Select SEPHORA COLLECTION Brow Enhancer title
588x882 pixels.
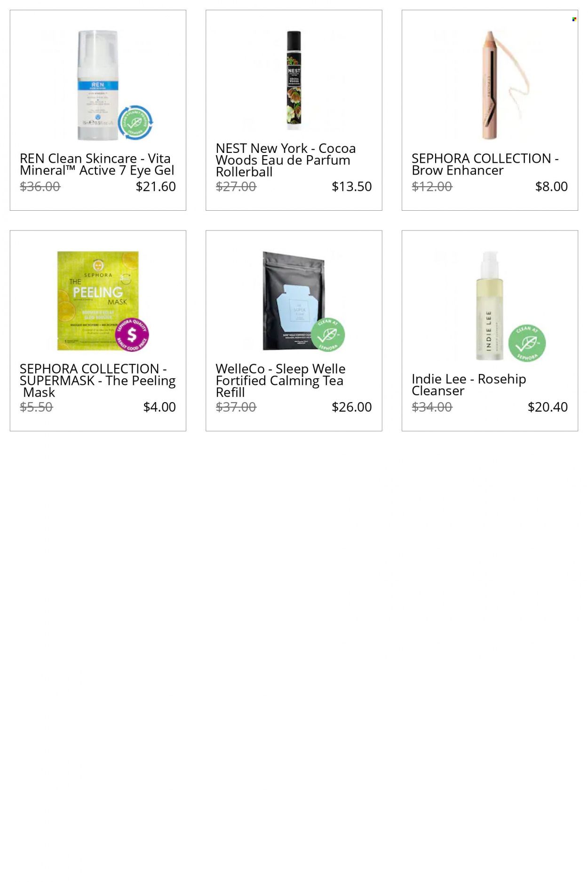tap(485, 164)
